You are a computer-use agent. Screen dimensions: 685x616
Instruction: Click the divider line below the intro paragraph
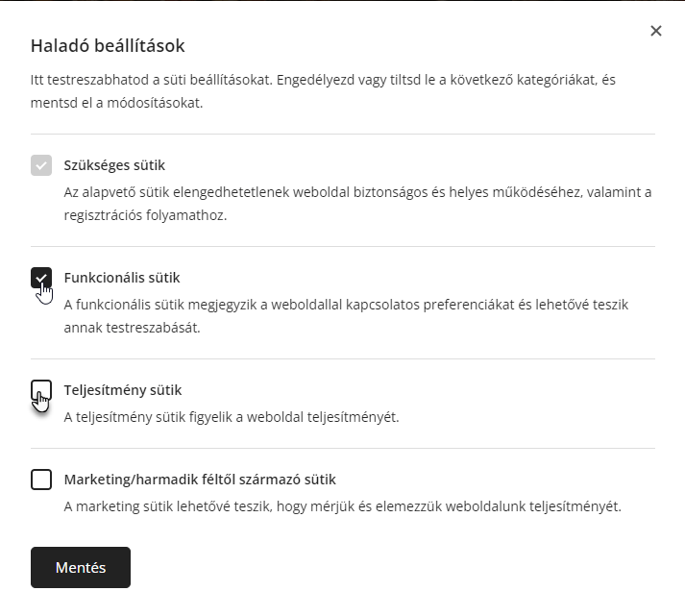coord(342,135)
